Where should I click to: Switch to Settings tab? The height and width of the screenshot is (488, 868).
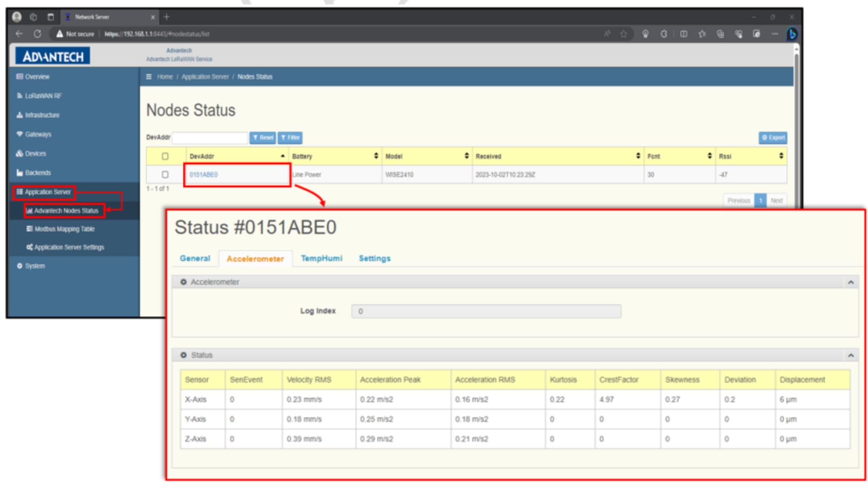pyautogui.click(x=375, y=258)
